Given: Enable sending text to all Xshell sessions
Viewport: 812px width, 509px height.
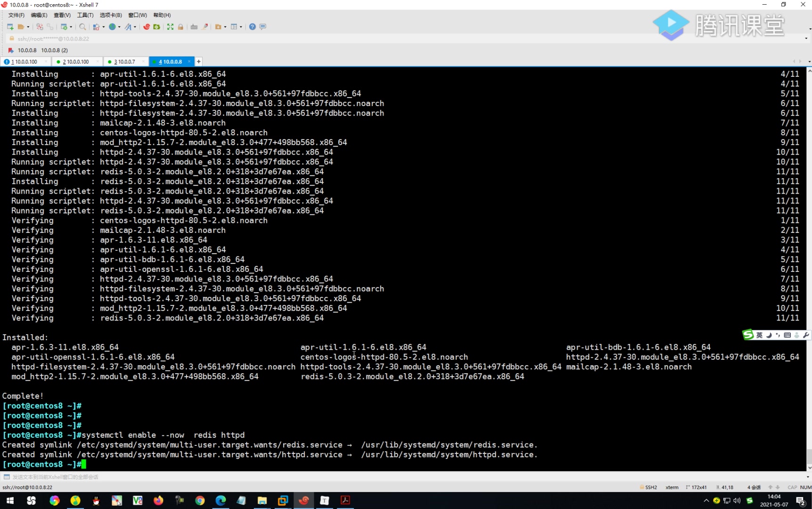Looking at the screenshot, I should coord(7,477).
